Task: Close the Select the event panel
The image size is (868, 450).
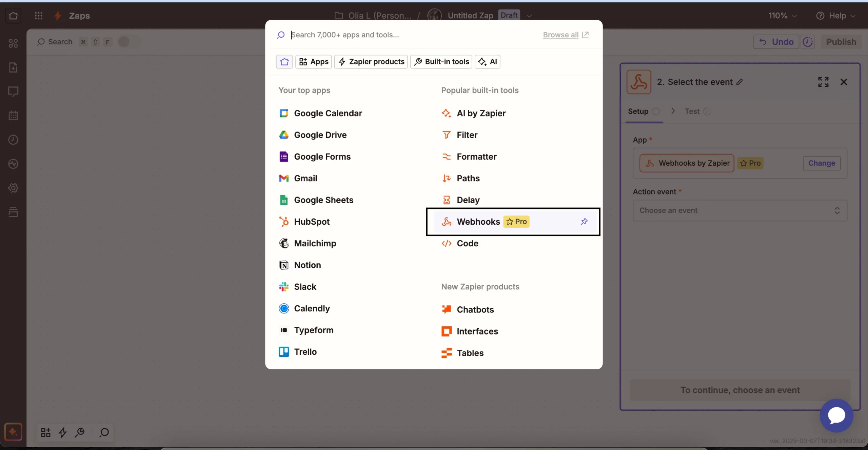Action: tap(844, 82)
